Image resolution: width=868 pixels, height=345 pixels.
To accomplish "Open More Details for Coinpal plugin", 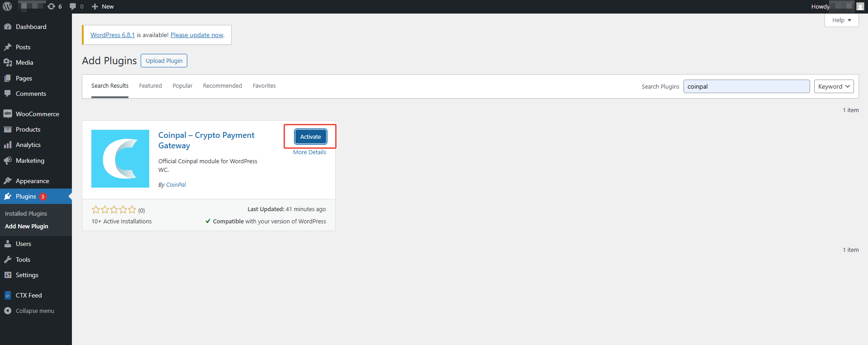I will (309, 152).
